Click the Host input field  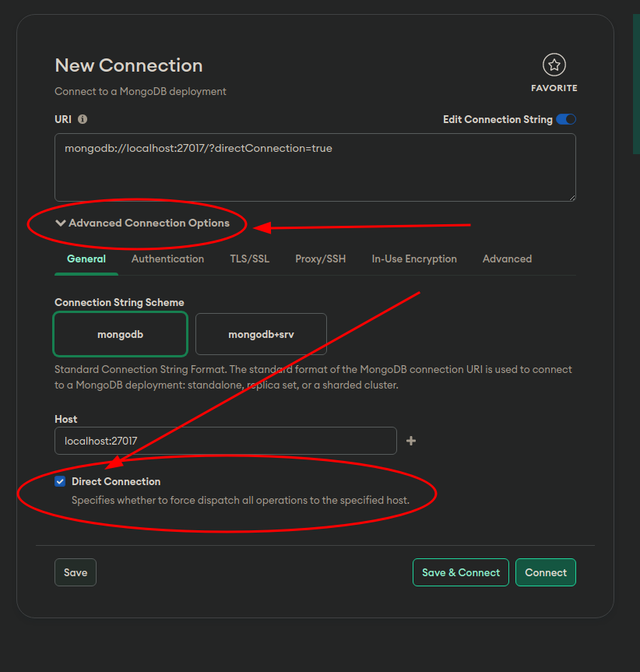point(225,441)
